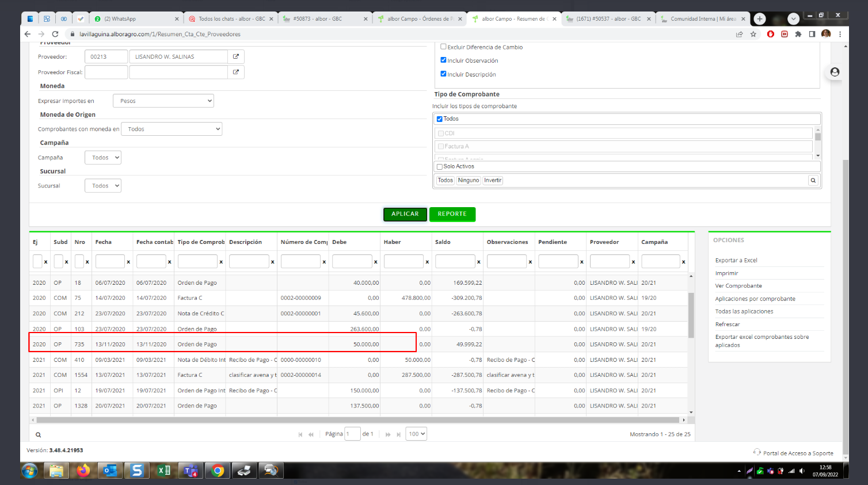
Task: Bookmark this page with star icon
Action: [x=753, y=34]
